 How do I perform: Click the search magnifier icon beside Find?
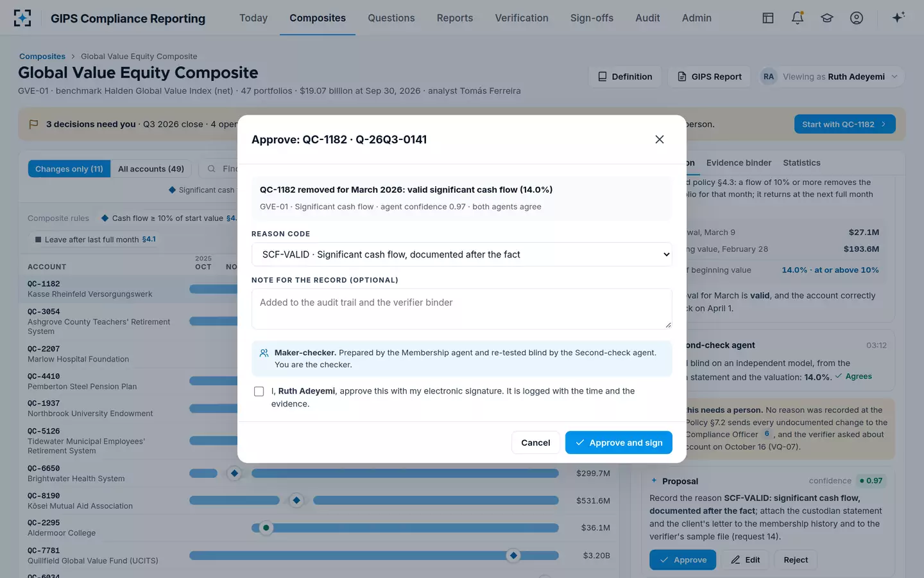click(211, 169)
